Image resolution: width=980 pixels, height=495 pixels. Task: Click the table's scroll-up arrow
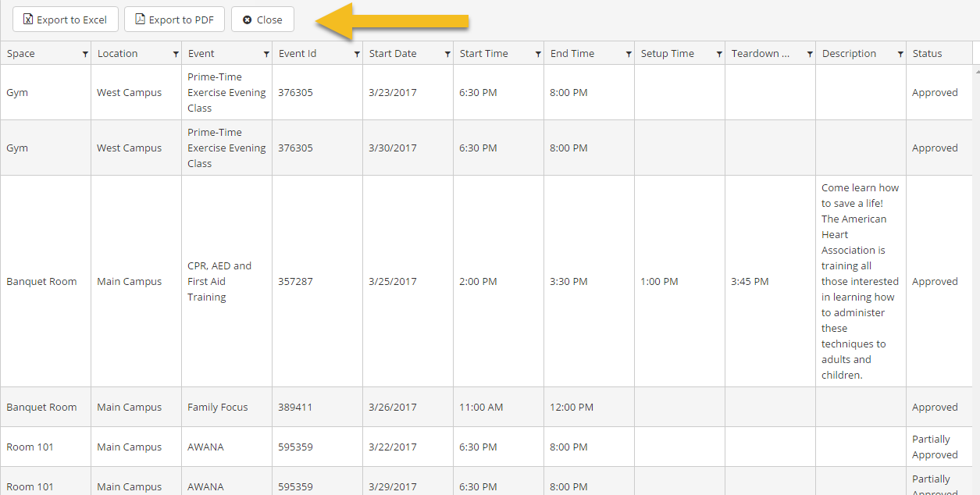976,71
